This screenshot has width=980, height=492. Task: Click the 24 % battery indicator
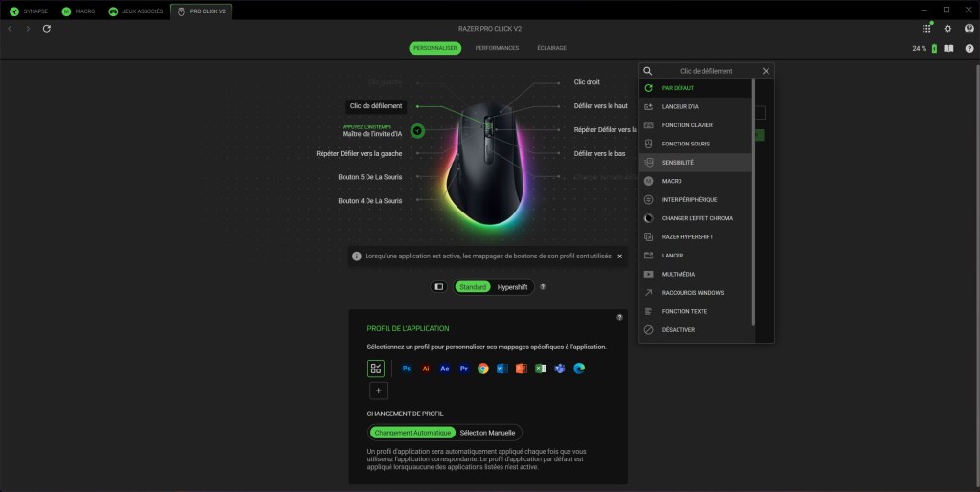click(924, 48)
